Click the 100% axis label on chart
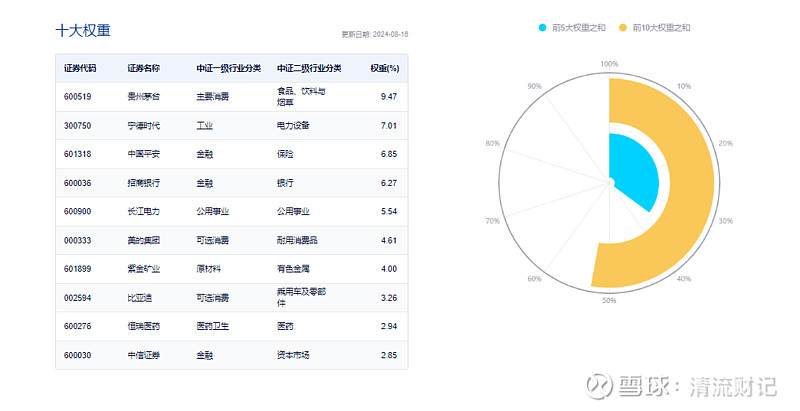This screenshot has width=800, height=411. coord(609,64)
